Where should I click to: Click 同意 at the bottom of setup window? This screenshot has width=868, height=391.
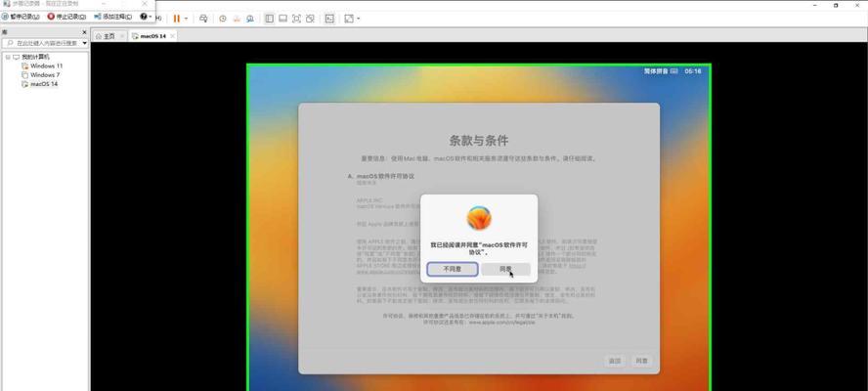tap(641, 361)
